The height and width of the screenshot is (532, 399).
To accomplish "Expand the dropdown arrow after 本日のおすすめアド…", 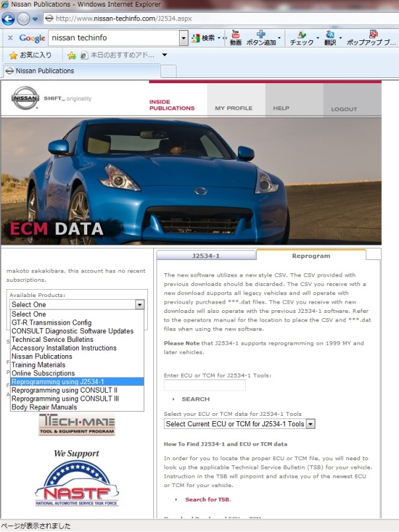I will coord(164,55).
